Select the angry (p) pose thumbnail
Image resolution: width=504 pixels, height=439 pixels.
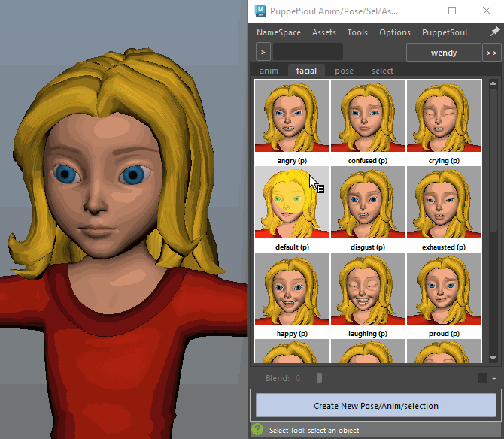pyautogui.click(x=292, y=116)
